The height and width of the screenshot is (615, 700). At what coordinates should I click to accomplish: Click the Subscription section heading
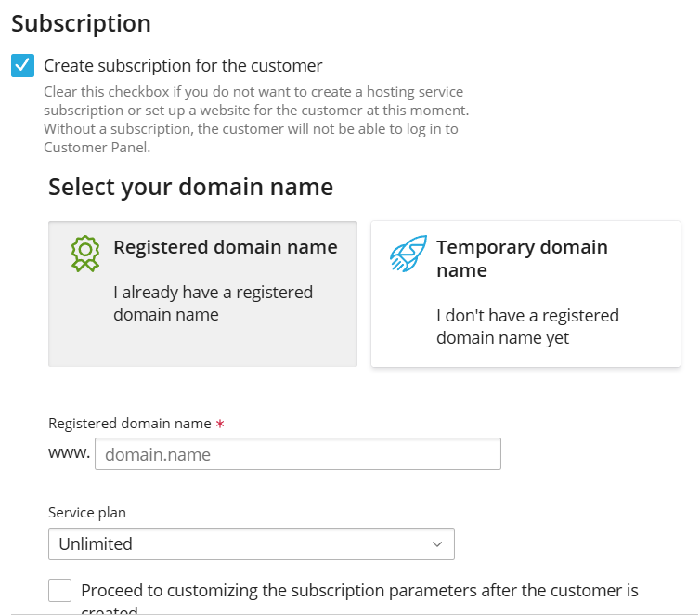[x=82, y=23]
